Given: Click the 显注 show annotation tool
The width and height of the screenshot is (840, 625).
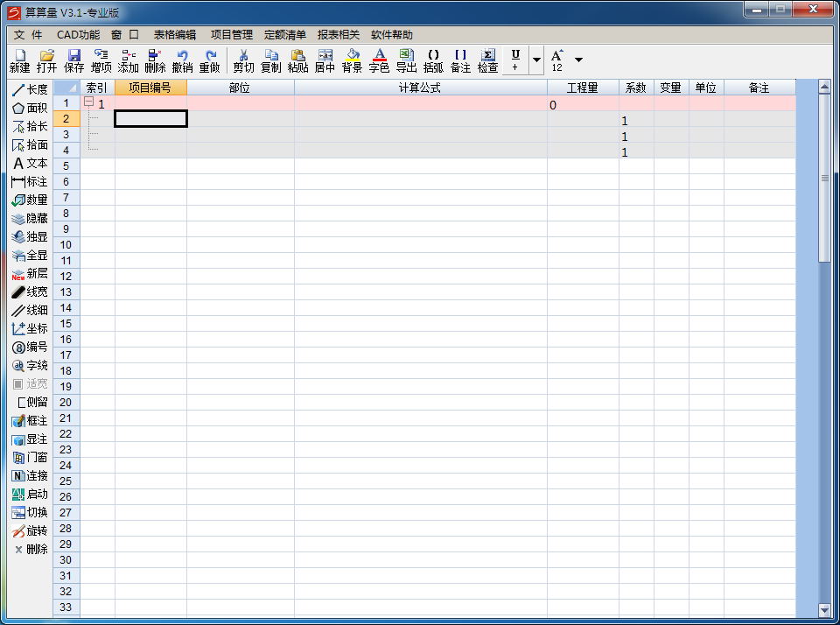Looking at the screenshot, I should (x=30, y=439).
